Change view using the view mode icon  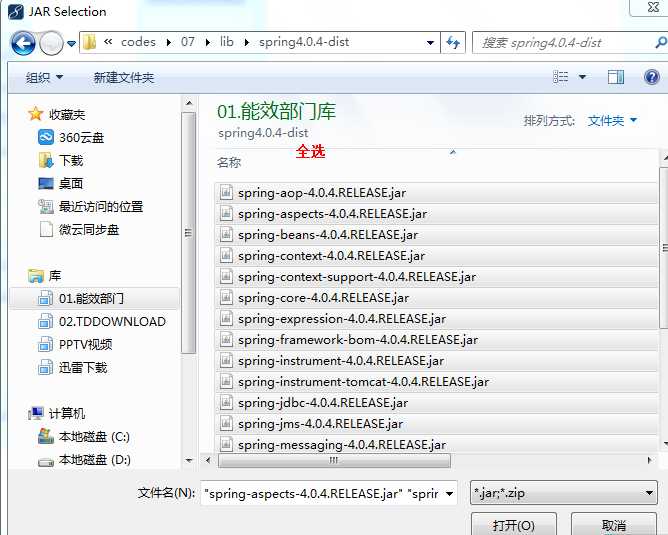tap(560, 77)
